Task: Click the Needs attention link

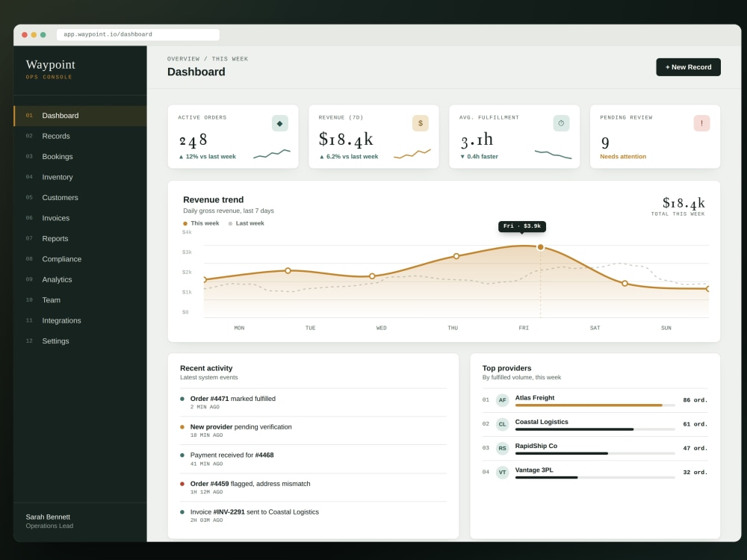Action: 623,157
